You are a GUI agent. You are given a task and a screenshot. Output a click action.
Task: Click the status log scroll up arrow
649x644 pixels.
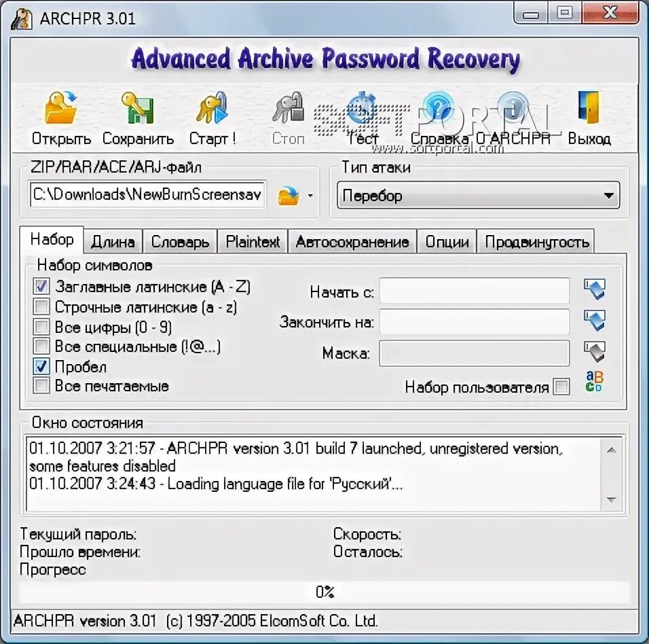(612, 450)
